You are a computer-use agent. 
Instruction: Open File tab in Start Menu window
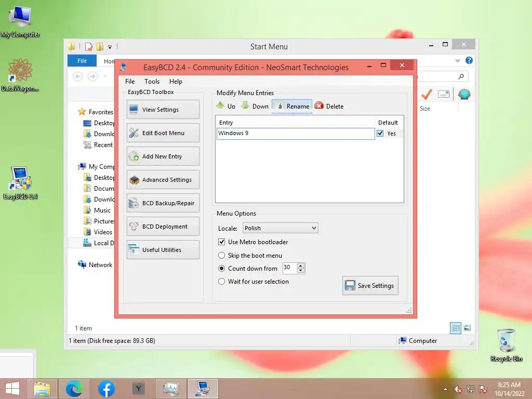(x=82, y=61)
